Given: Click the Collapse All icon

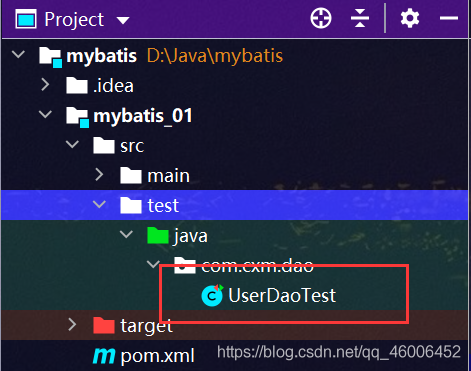Looking at the screenshot, I should 360,18.
